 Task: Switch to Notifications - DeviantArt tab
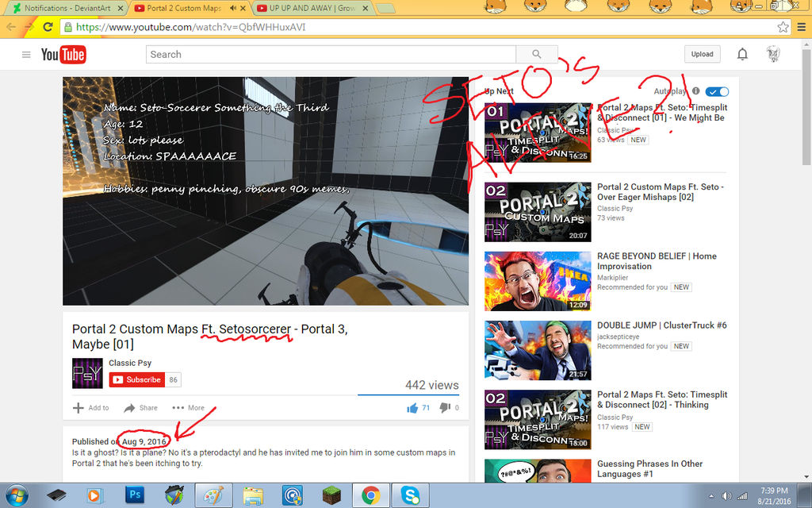(x=67, y=8)
